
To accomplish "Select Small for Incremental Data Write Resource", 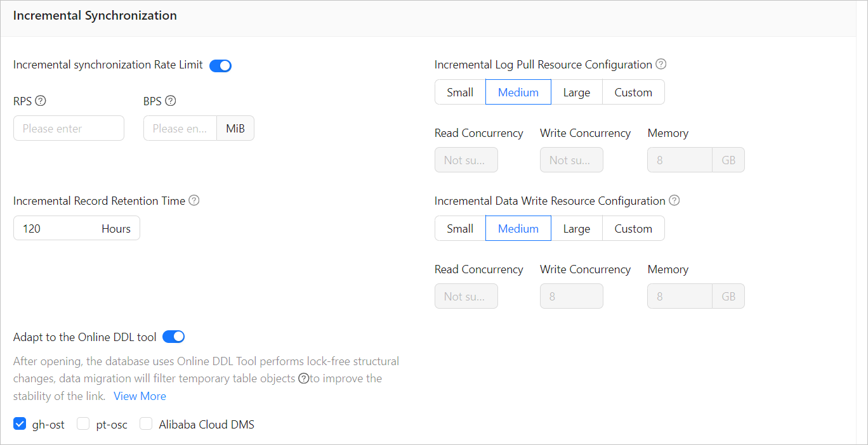I will click(460, 228).
